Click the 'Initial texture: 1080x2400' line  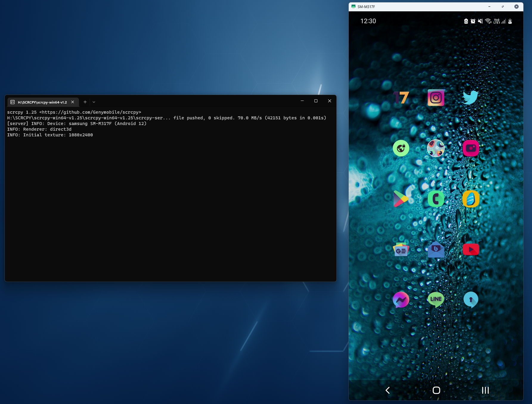click(x=50, y=135)
